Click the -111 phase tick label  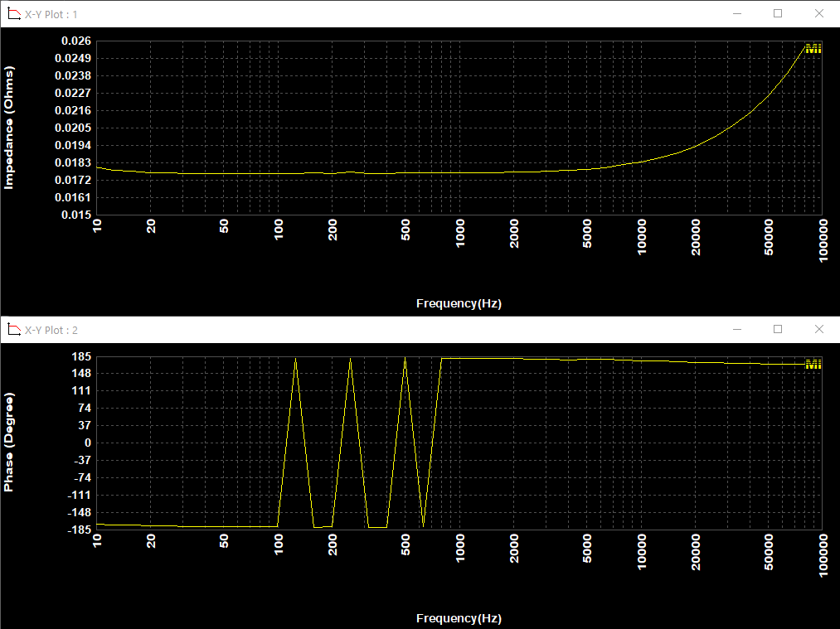tap(80, 496)
